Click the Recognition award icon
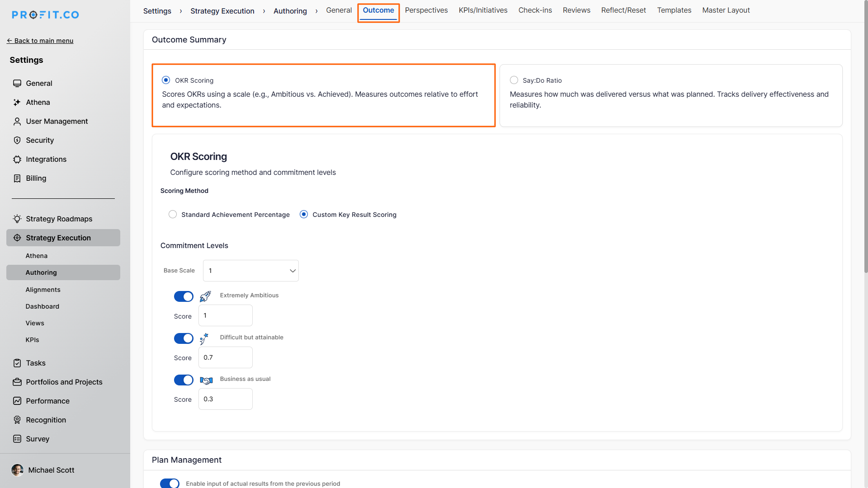This screenshot has height=488, width=868. 17,420
